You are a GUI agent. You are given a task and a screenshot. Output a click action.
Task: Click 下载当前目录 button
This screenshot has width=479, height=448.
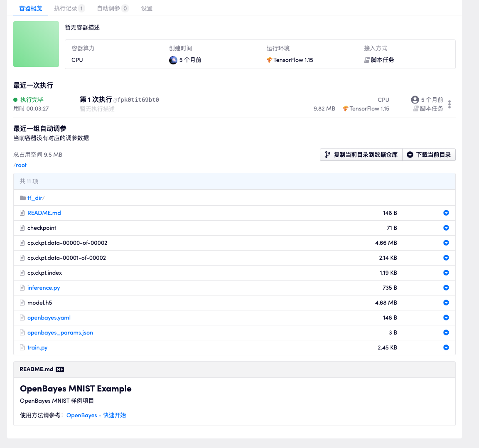click(x=429, y=155)
